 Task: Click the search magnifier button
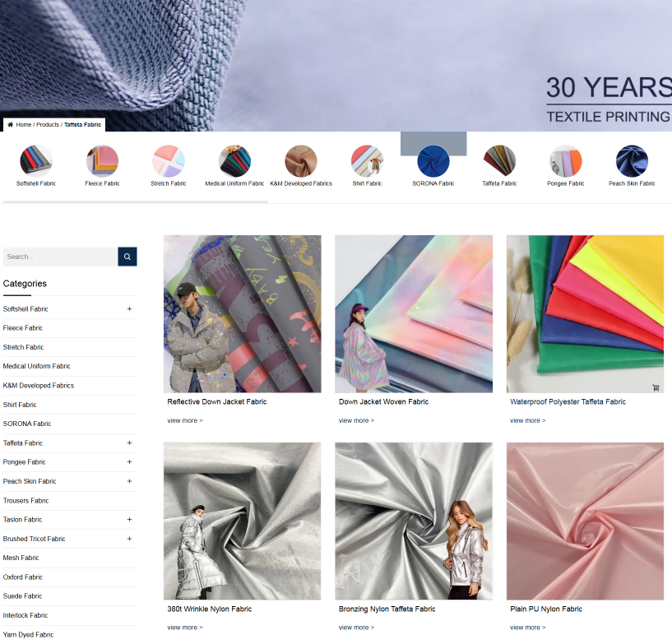[127, 257]
